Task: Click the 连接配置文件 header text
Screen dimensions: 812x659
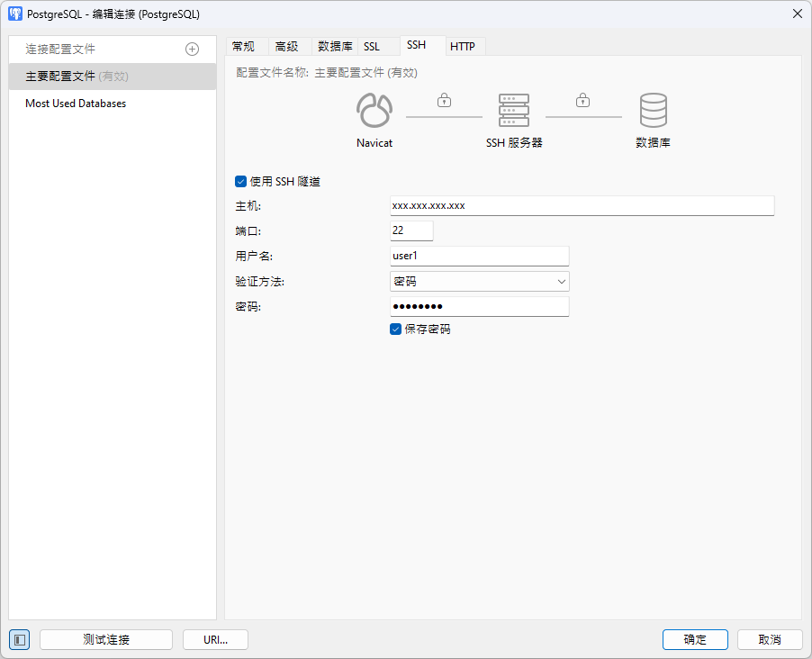Action: click(x=60, y=50)
